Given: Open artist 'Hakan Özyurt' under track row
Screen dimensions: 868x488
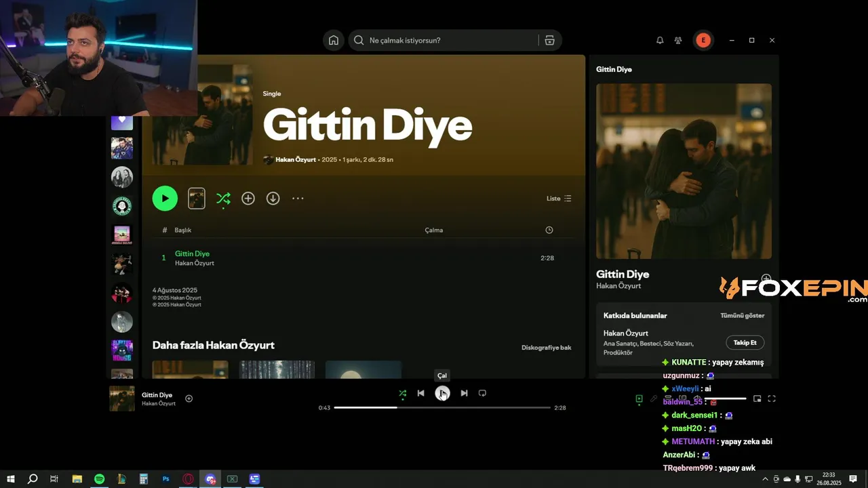Looking at the screenshot, I should (195, 263).
